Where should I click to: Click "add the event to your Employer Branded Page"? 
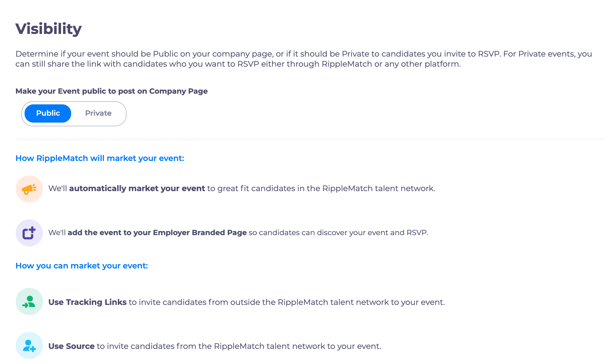[x=157, y=233]
